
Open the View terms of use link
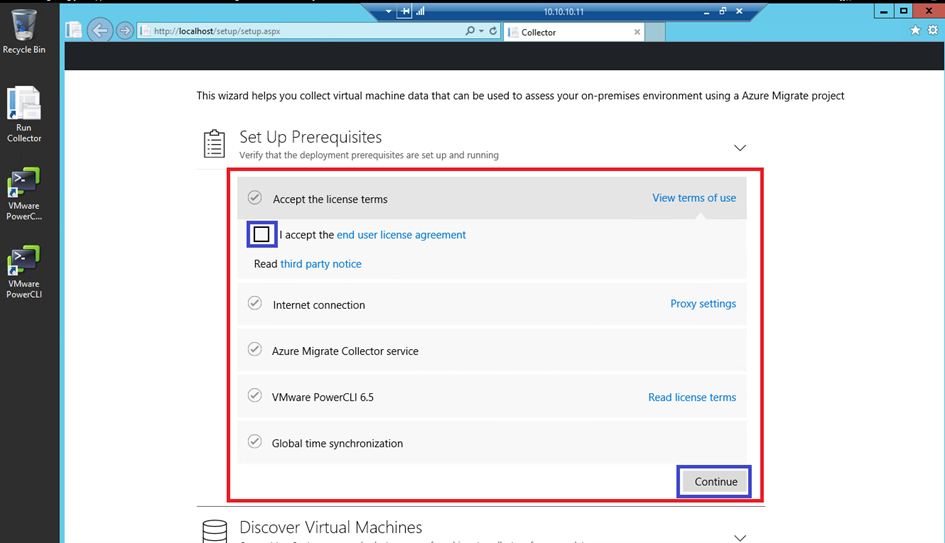[694, 198]
